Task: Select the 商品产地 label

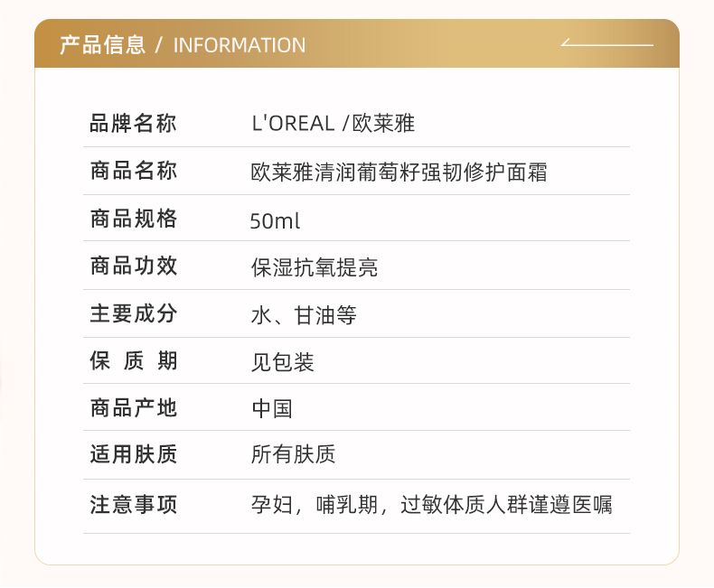Action: (133, 407)
